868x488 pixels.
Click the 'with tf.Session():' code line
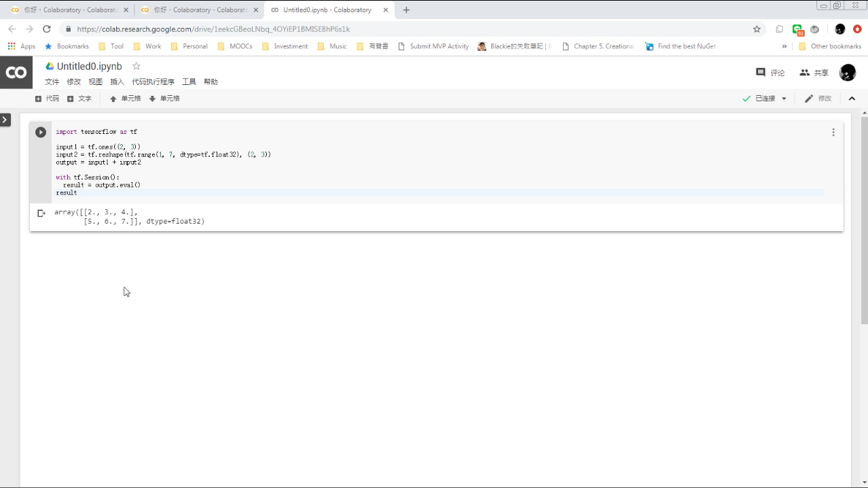tap(88, 177)
